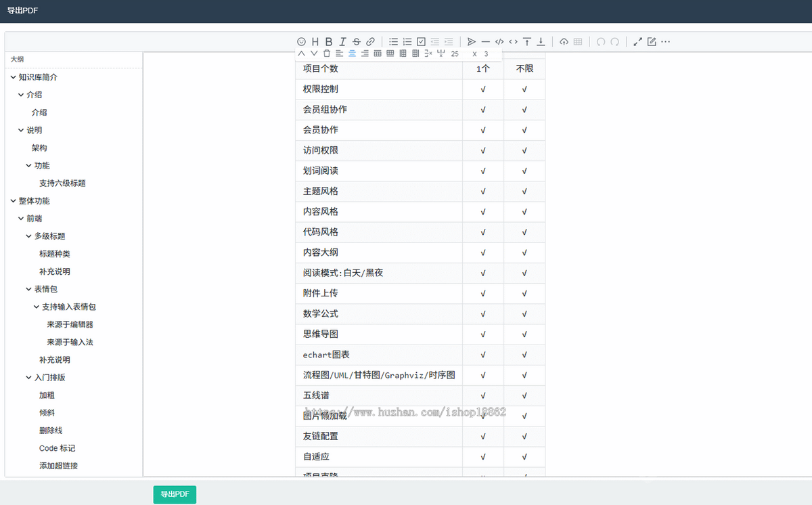Switch editing mode with the pencil icon
Screen dimensions: 812x505
[x=652, y=41]
